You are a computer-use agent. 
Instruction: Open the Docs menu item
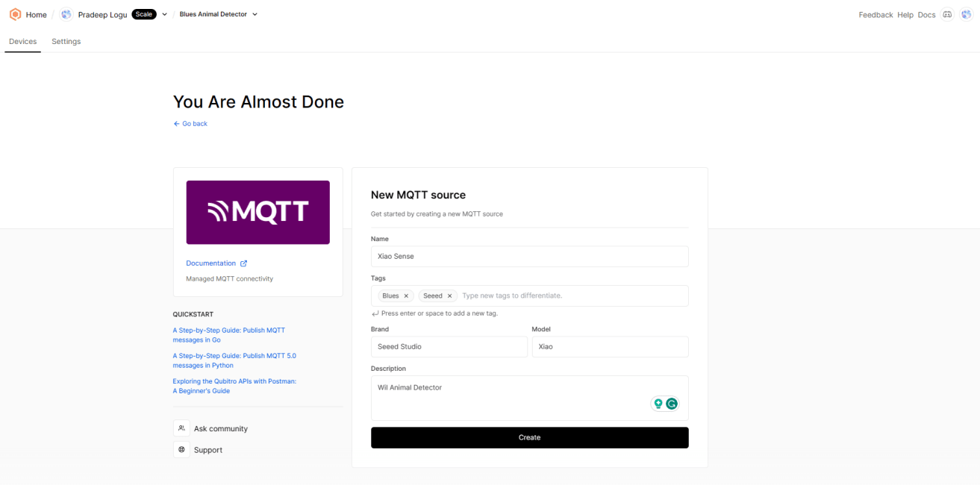coord(926,15)
